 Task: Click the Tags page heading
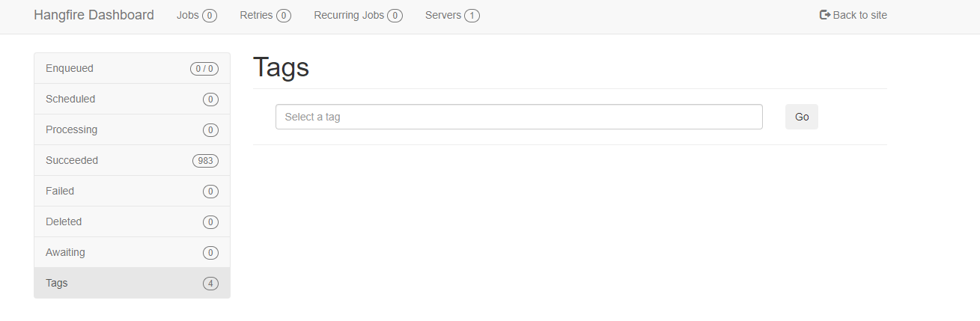point(281,67)
